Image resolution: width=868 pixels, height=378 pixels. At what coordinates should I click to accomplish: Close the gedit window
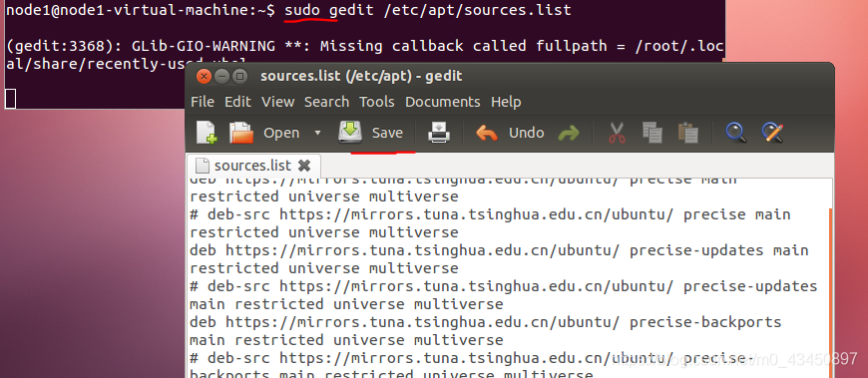coord(205,77)
